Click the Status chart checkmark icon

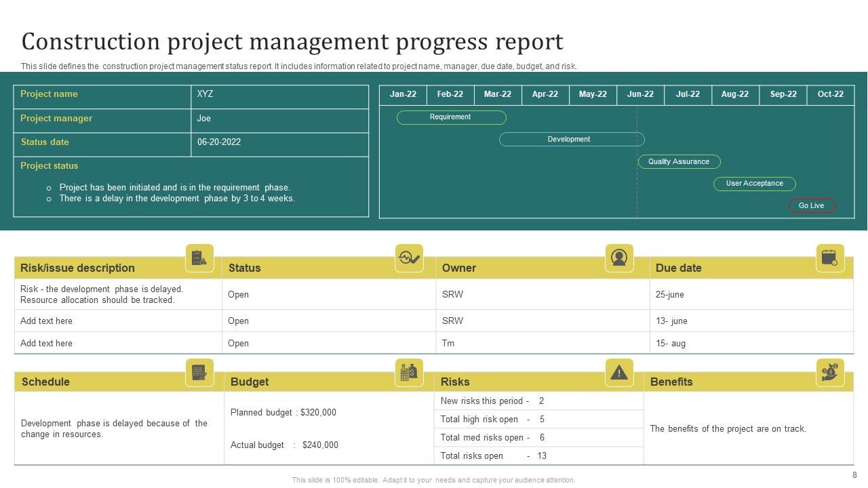point(409,258)
